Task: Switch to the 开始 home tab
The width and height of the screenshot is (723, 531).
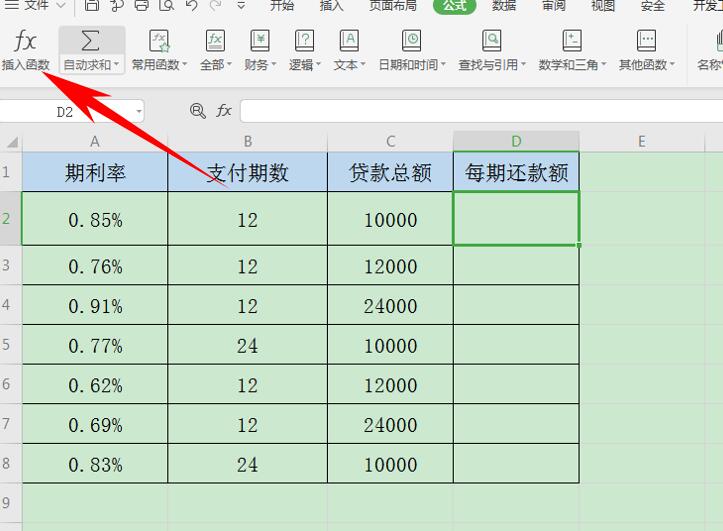Action: [x=282, y=6]
